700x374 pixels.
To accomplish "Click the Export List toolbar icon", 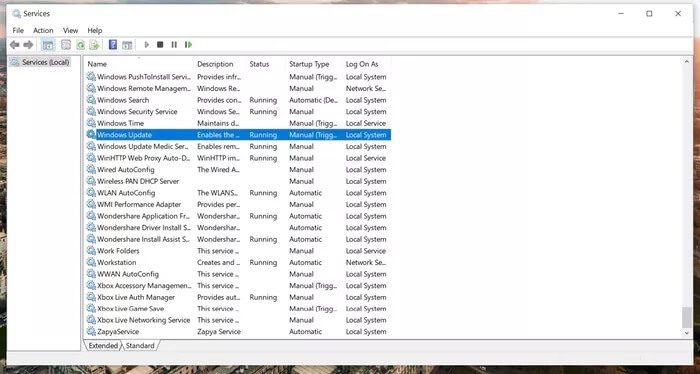I will point(94,45).
